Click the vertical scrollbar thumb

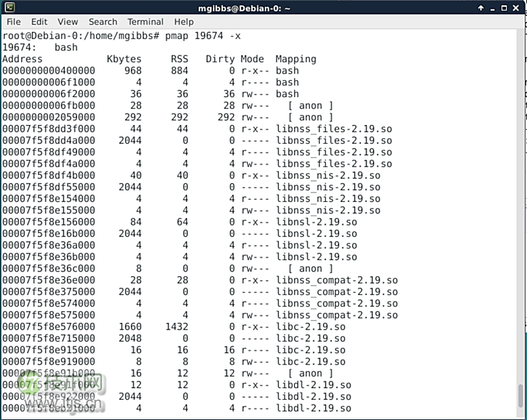click(521, 396)
